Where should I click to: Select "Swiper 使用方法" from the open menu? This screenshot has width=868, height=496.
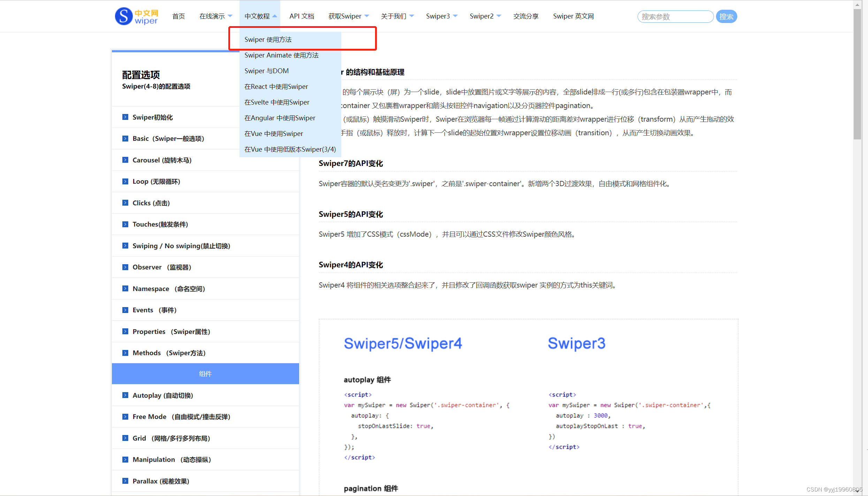tap(268, 39)
